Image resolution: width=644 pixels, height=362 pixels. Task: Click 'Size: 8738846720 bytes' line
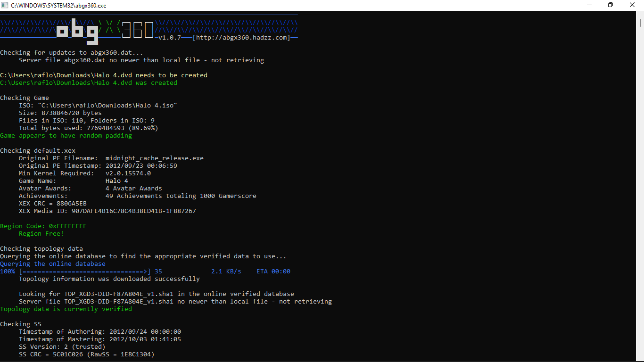click(60, 113)
